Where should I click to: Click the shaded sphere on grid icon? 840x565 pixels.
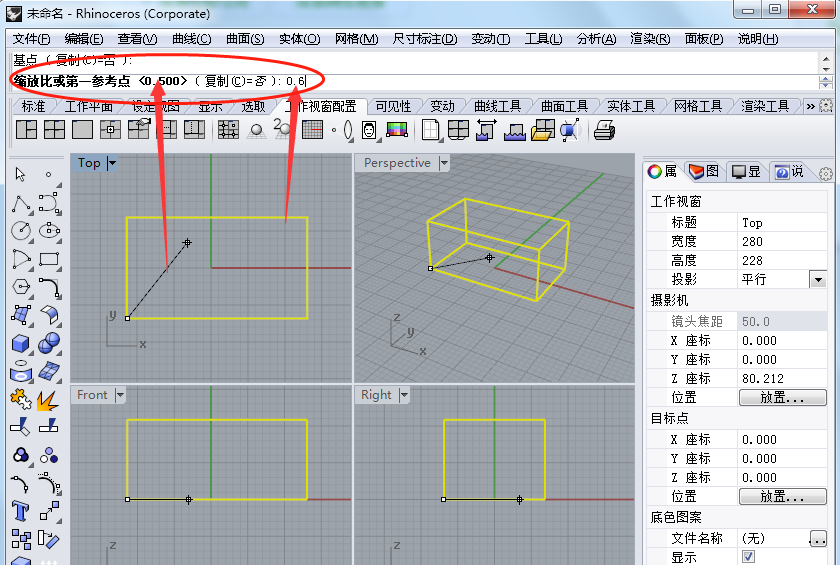coord(257,131)
